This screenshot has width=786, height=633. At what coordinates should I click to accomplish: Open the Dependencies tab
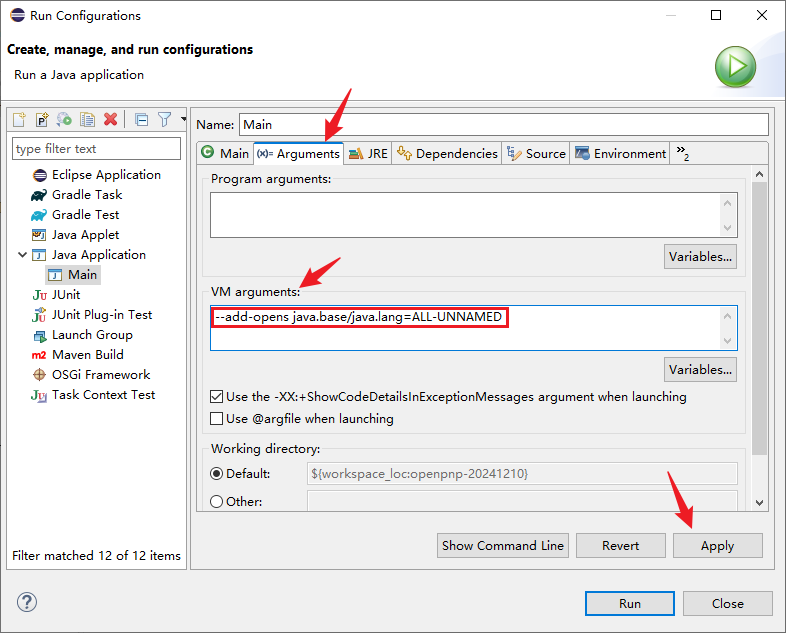pyautogui.click(x=447, y=154)
